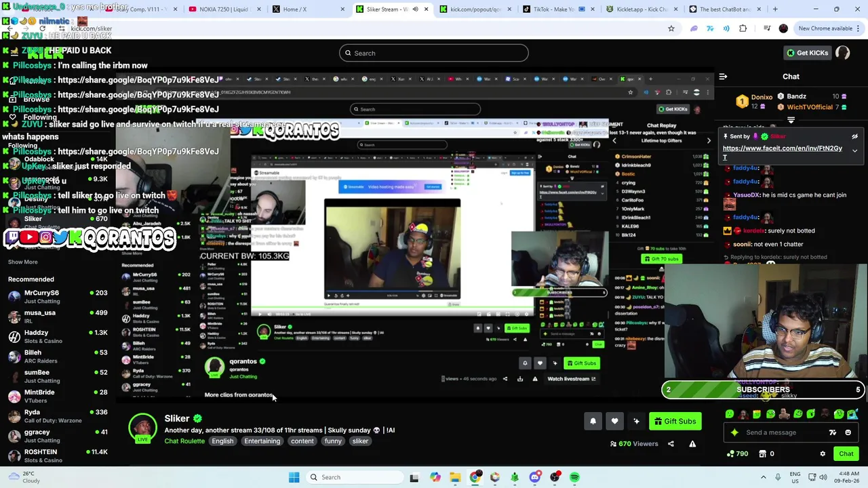Open MrCurryS6 recommended channel
868x488 pixels.
58,297
